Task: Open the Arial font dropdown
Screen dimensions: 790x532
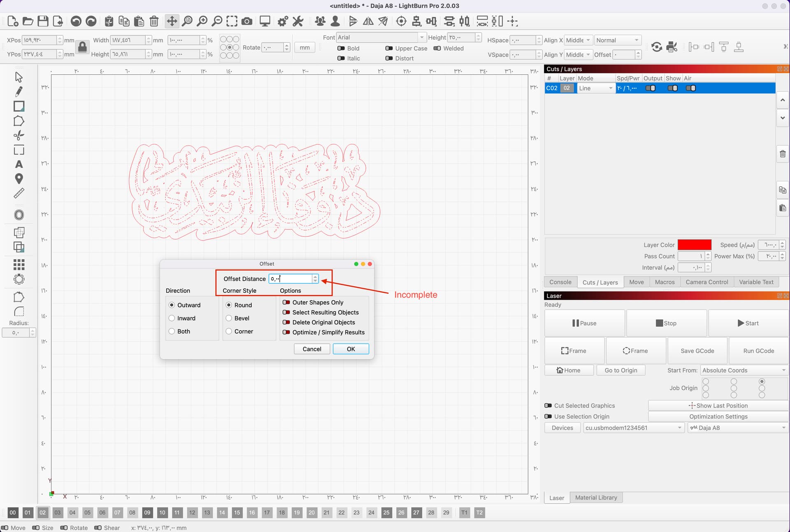Action: pos(422,37)
